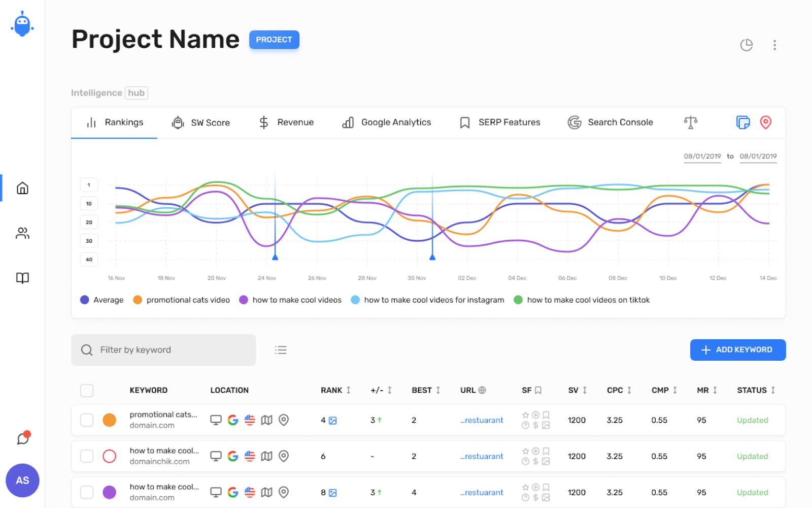Viewport: 812px width, 508px height.
Task: Open the book icon in sidebar
Action: coord(22,278)
